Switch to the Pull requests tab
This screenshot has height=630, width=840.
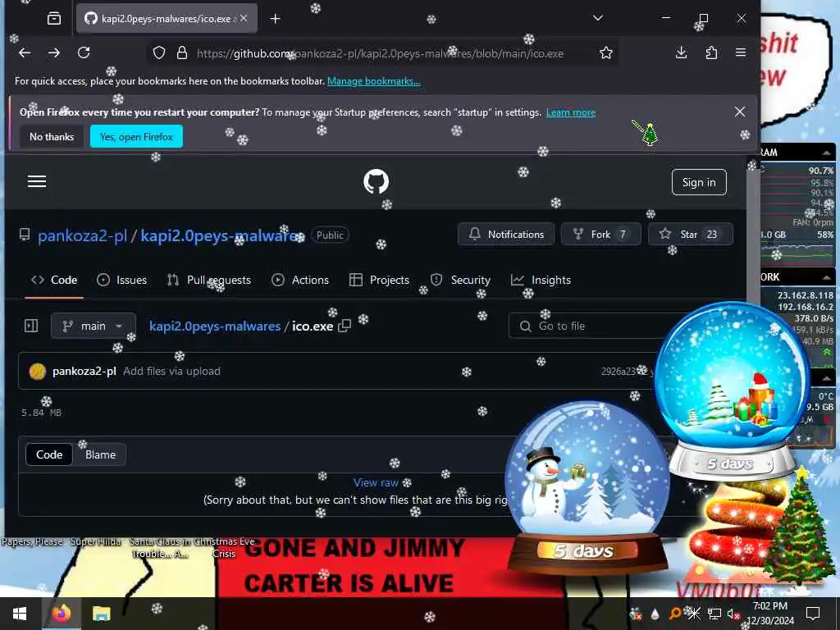(209, 281)
